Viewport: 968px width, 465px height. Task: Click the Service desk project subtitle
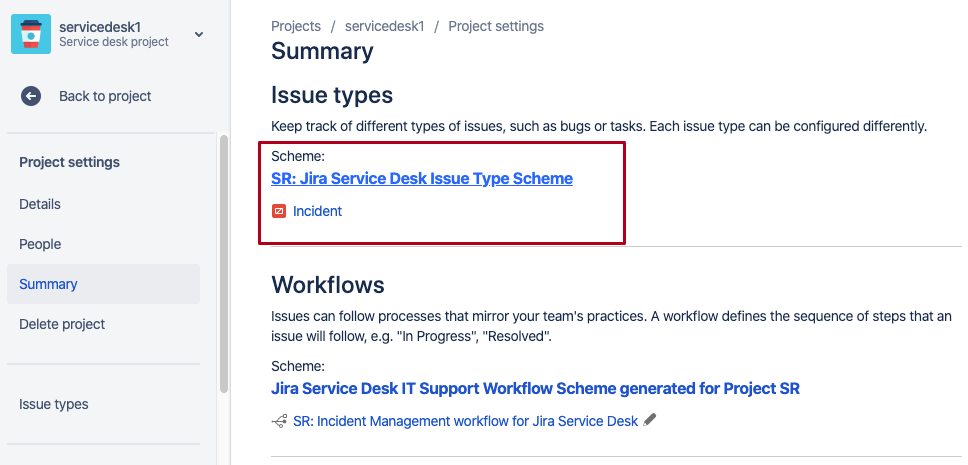point(114,42)
